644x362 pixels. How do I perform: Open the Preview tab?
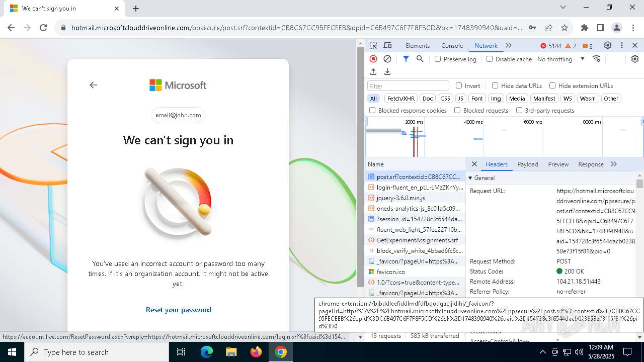558,164
